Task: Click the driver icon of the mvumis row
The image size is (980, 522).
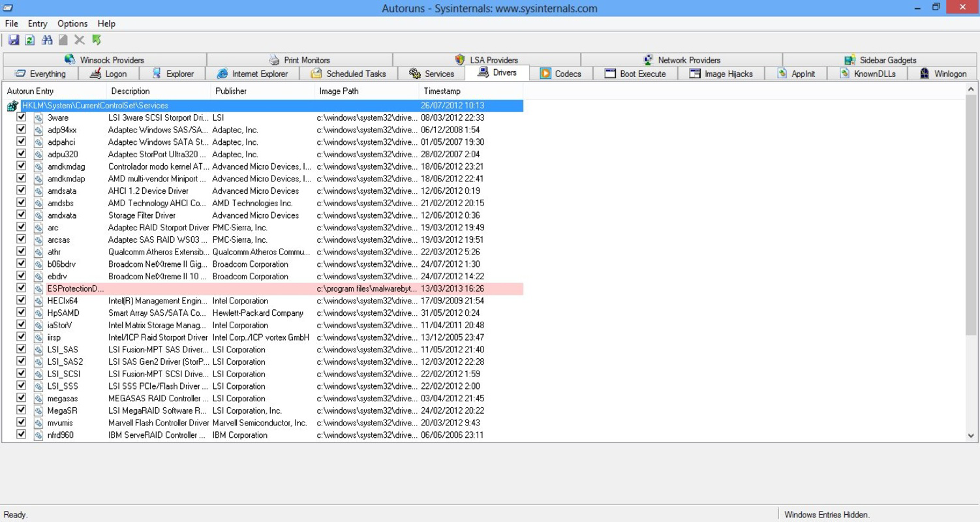Action: tap(38, 423)
